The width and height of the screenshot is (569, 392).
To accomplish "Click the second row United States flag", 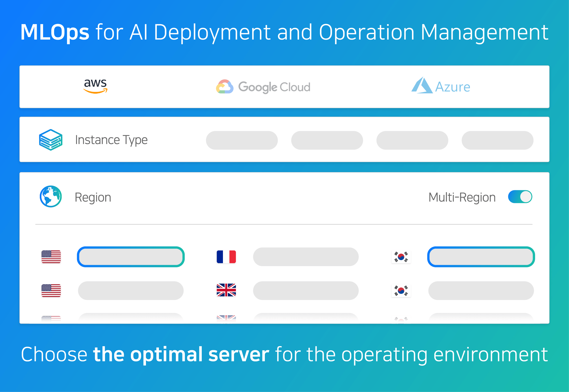I will 51,291.
